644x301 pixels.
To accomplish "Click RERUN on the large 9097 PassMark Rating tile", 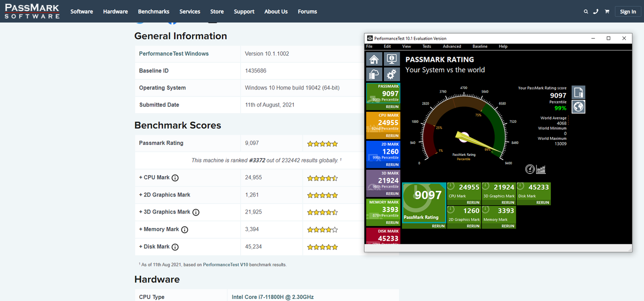I will tap(438, 226).
